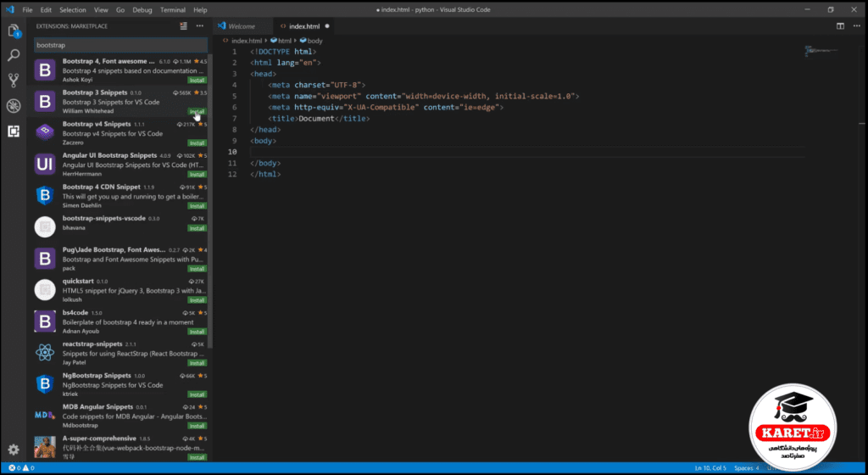This screenshot has height=475, width=868.
Task: Click the William Whitehead publisher name
Action: [x=88, y=111]
